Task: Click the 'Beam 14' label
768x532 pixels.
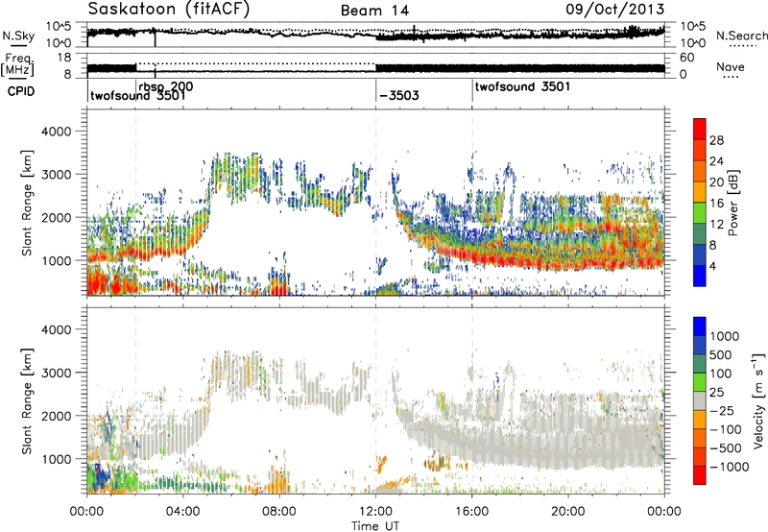Action: [x=374, y=11]
